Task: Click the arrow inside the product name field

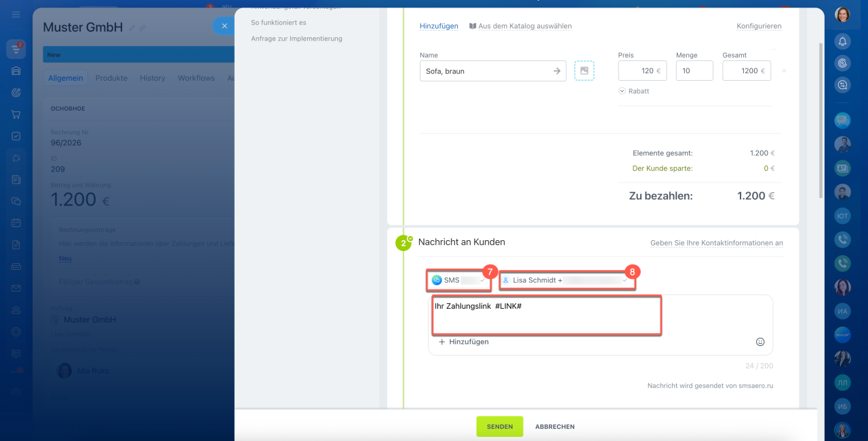Action: tap(557, 71)
